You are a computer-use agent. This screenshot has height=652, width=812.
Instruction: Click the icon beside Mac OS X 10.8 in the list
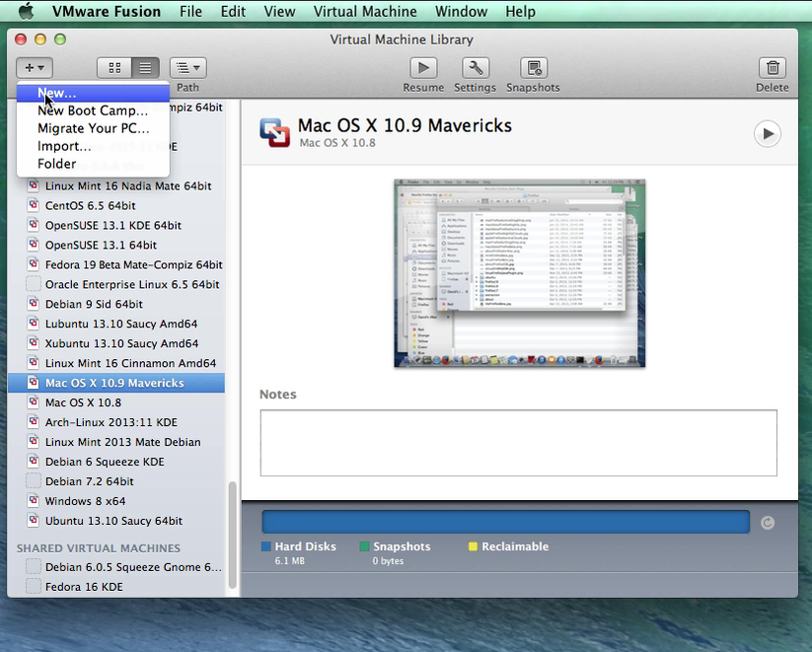pos(34,401)
